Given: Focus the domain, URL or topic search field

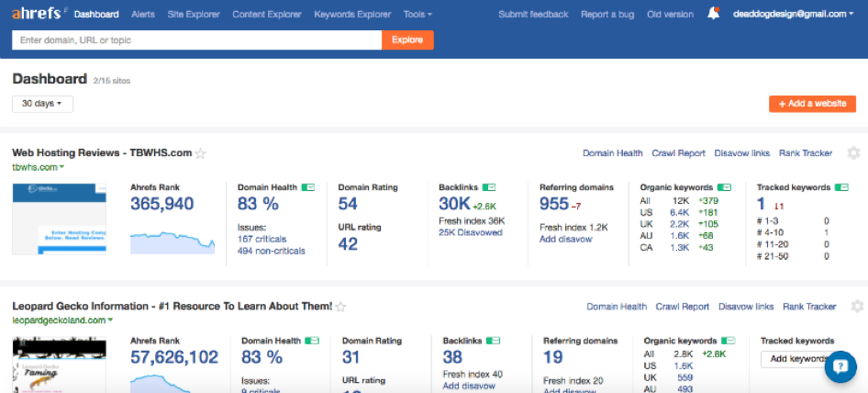Looking at the screenshot, I should tap(197, 39).
